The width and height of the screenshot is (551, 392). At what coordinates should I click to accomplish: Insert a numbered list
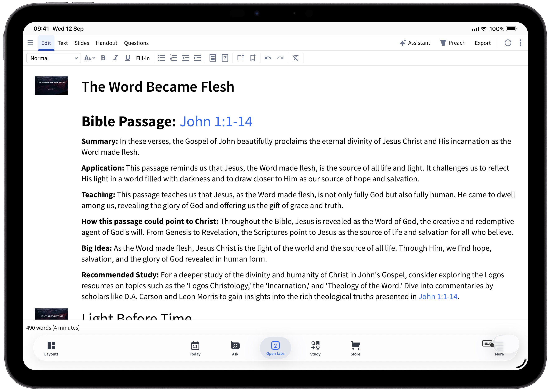pyautogui.click(x=173, y=58)
